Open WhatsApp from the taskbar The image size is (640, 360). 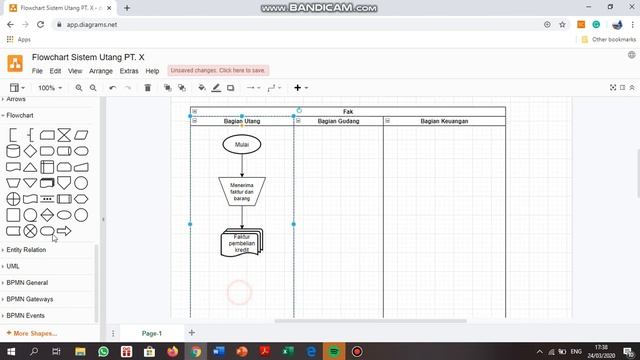point(103,351)
